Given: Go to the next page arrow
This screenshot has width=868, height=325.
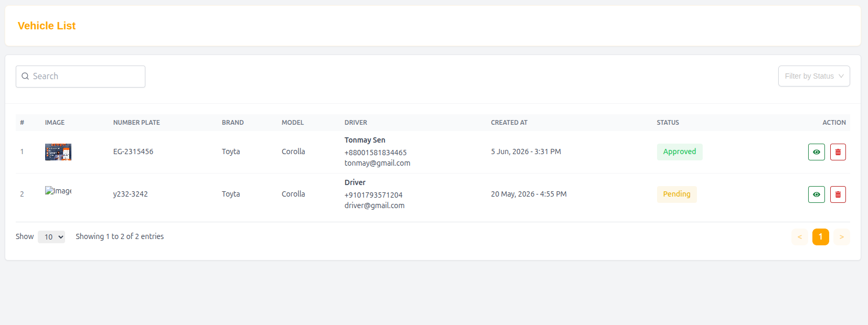Looking at the screenshot, I should (x=841, y=237).
